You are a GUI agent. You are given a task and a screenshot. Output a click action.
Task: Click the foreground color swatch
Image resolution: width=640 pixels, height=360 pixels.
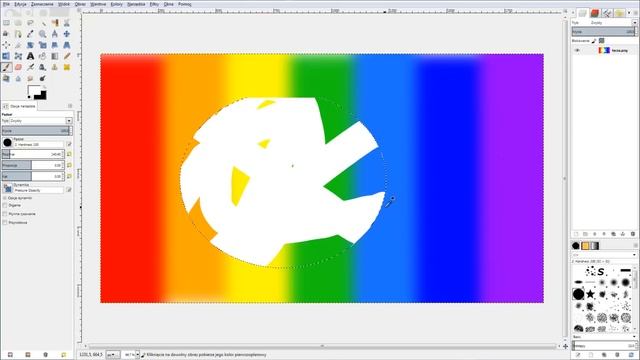click(x=33, y=91)
